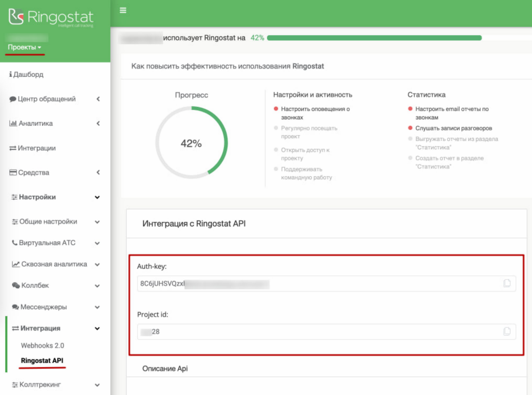The width and height of the screenshot is (532, 395).
Task: Click Открыть доступ к проекту
Action: (305, 154)
